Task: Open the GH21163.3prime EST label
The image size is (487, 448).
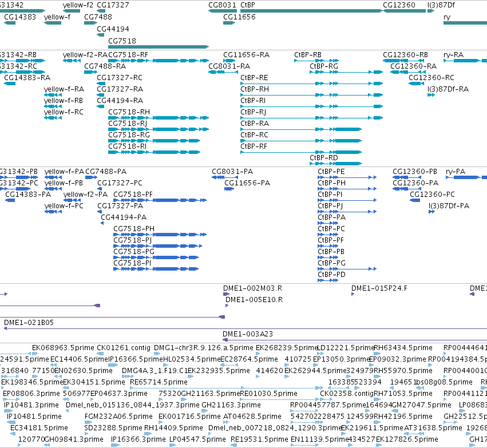Action: pyautogui.click(x=231, y=405)
